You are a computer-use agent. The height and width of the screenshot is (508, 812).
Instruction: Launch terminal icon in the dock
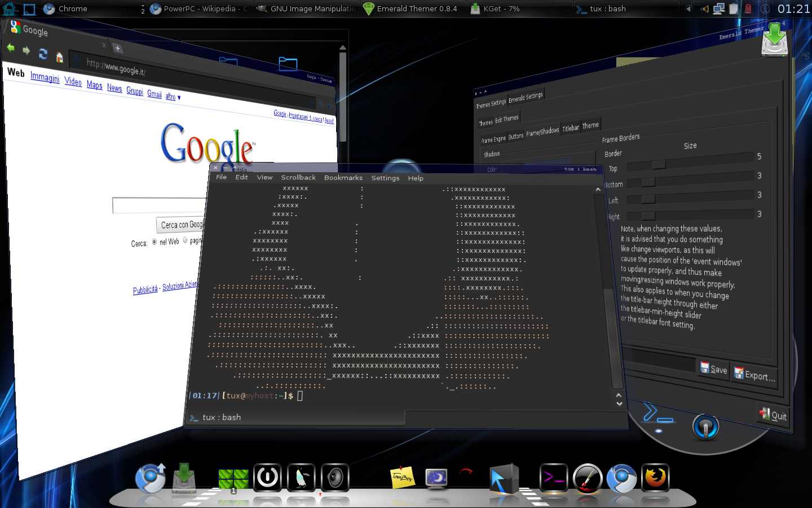point(553,478)
